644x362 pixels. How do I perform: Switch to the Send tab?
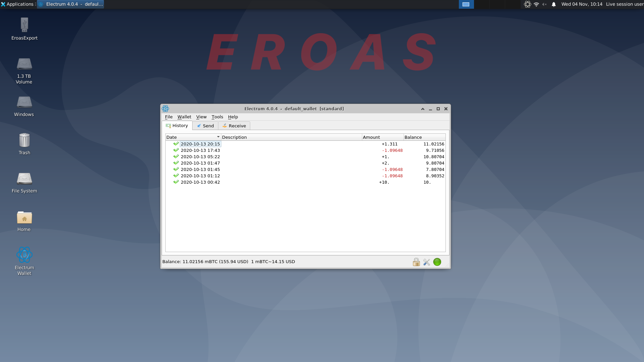pos(205,126)
